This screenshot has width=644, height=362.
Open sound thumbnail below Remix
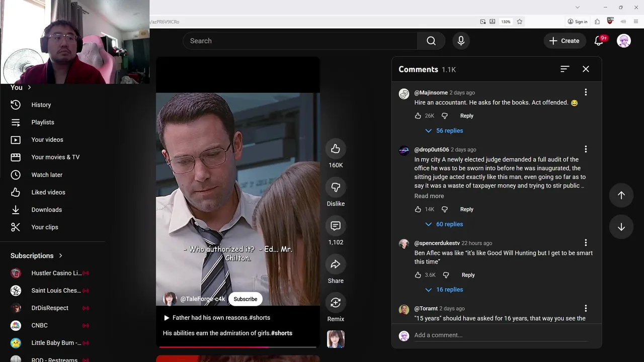click(x=336, y=339)
